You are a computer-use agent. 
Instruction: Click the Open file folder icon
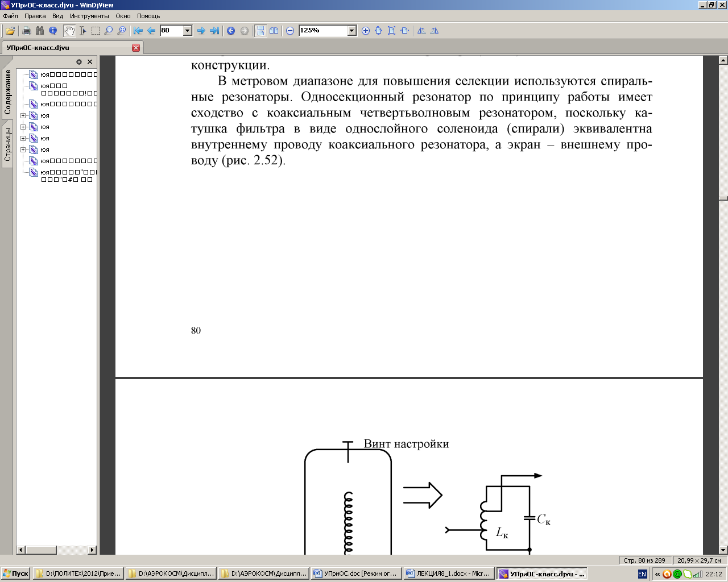pos(10,31)
